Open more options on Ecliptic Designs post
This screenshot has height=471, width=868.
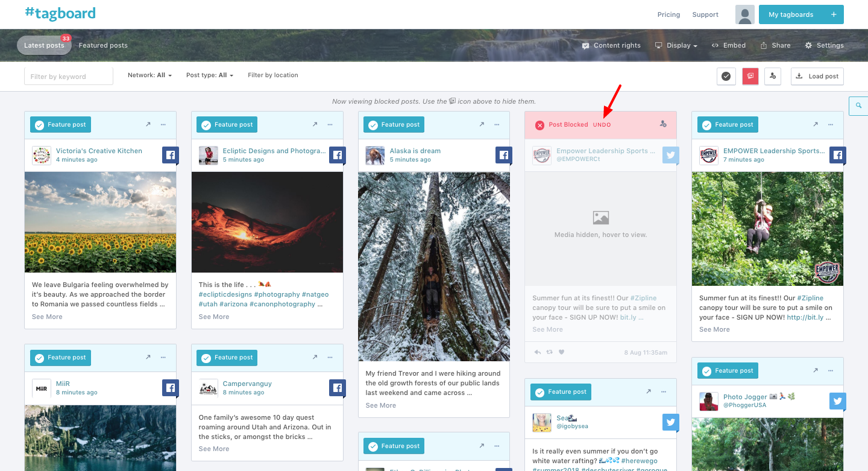click(330, 125)
